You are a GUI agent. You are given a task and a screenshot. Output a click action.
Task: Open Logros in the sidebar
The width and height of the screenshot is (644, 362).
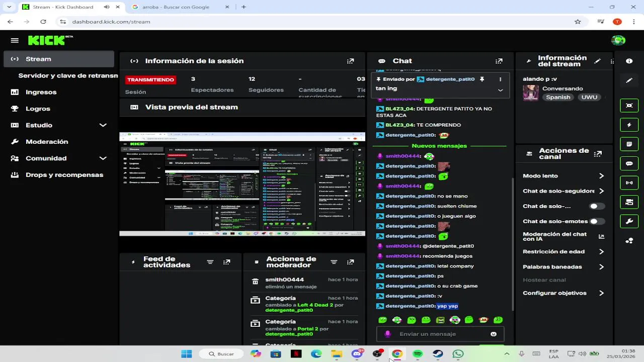(x=38, y=109)
